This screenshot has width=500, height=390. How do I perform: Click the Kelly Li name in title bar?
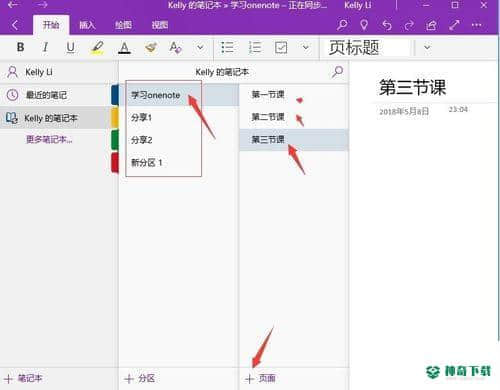tap(358, 5)
